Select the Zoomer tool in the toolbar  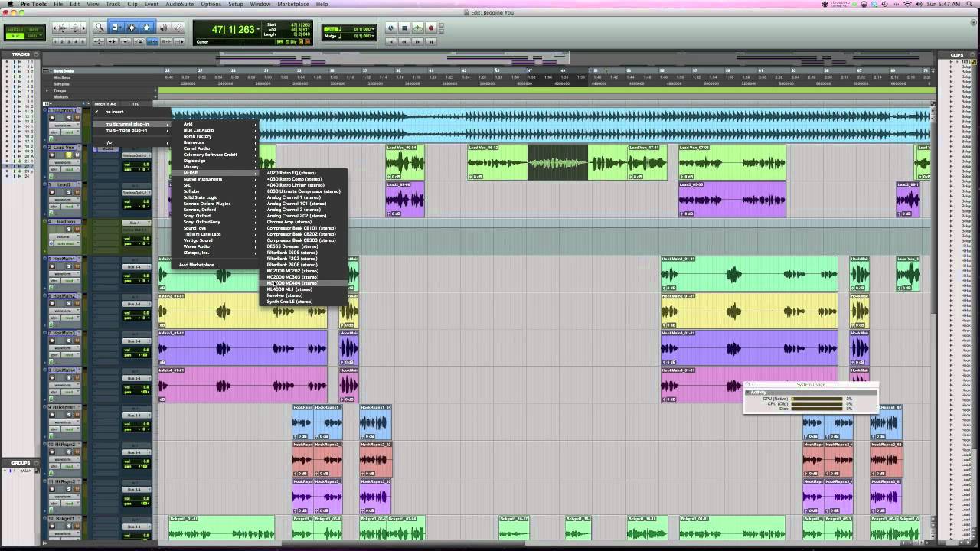click(100, 28)
